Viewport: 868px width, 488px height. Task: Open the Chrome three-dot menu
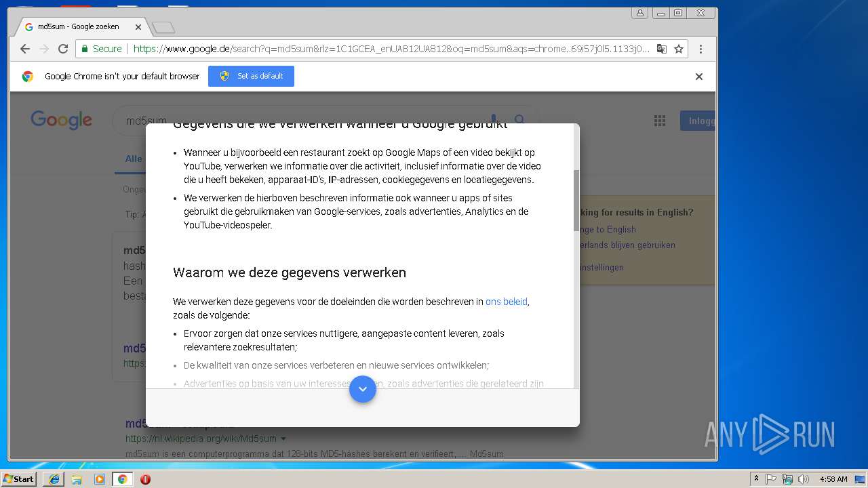point(701,49)
